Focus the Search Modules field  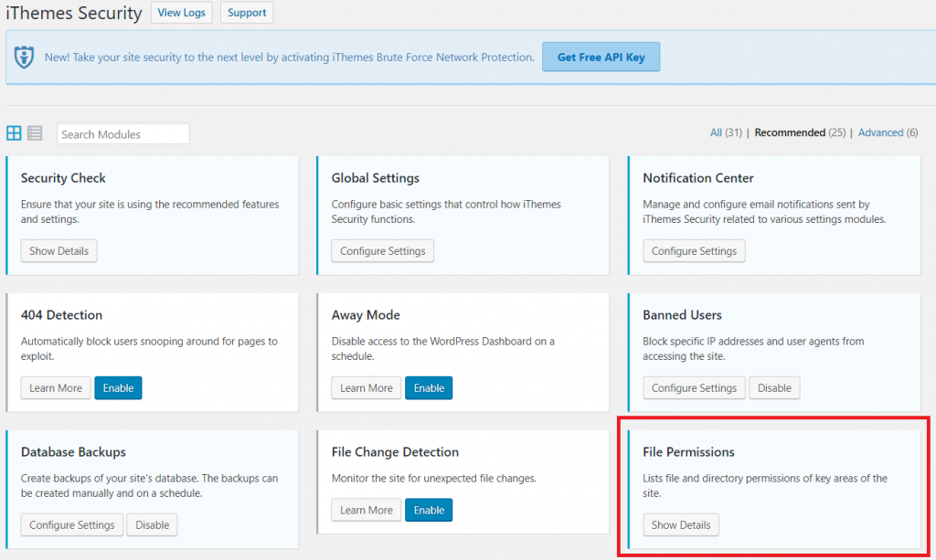point(123,133)
